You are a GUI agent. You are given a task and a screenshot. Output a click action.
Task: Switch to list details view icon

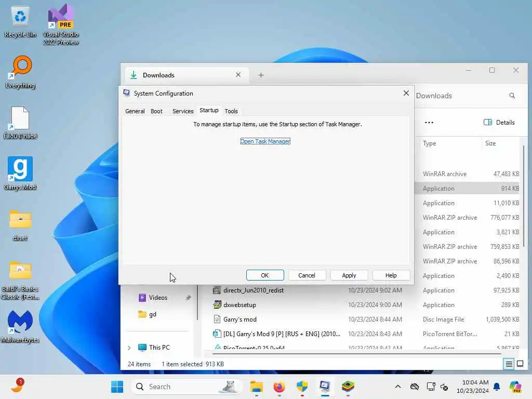point(509,364)
